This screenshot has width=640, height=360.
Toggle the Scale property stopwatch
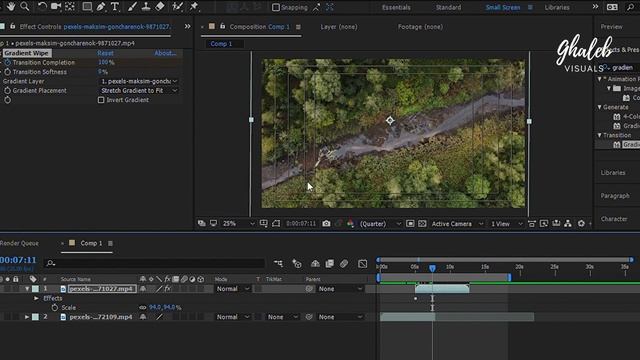tap(55, 307)
